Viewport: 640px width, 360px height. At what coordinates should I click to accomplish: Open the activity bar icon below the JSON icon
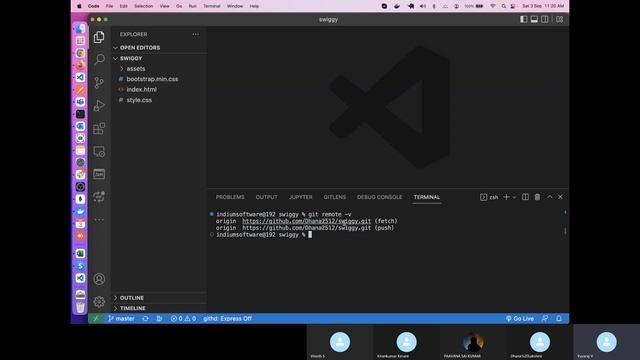tap(99, 197)
